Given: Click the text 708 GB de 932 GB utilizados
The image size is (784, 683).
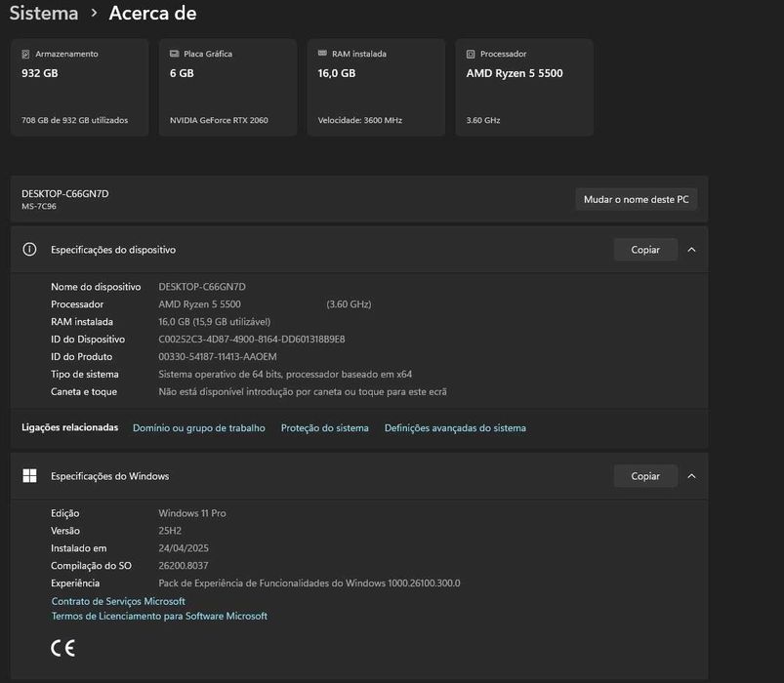Looking at the screenshot, I should click(x=74, y=120).
